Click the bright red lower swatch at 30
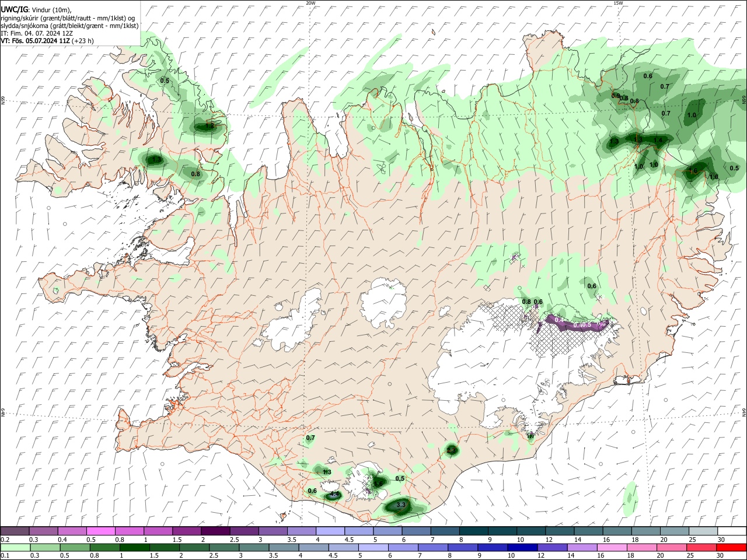 731,548
